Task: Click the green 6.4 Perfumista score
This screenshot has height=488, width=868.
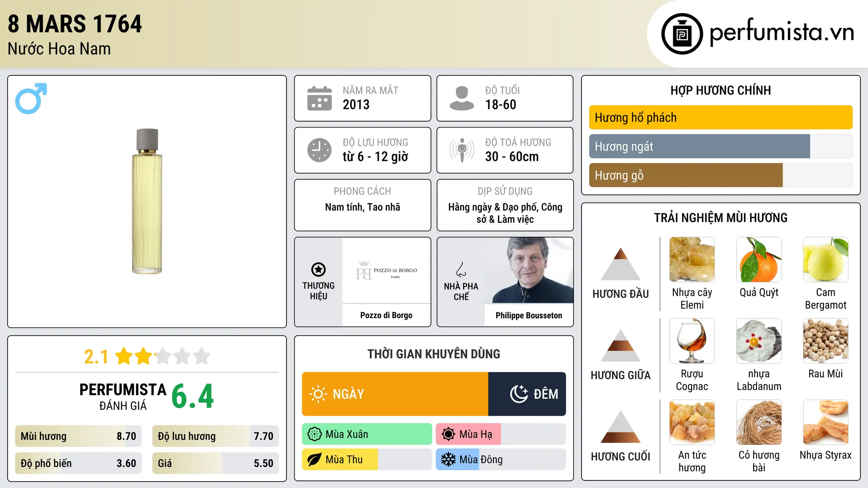Action: [x=193, y=396]
